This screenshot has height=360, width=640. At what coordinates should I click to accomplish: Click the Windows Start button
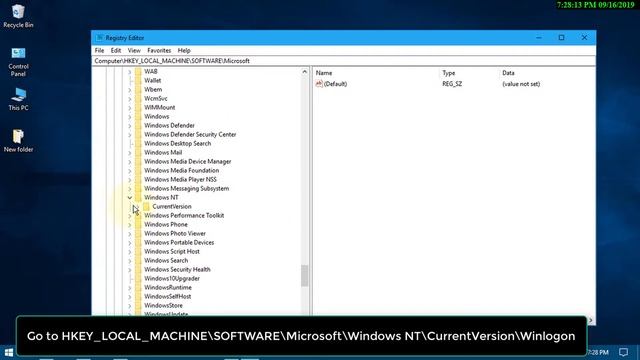coord(9,352)
